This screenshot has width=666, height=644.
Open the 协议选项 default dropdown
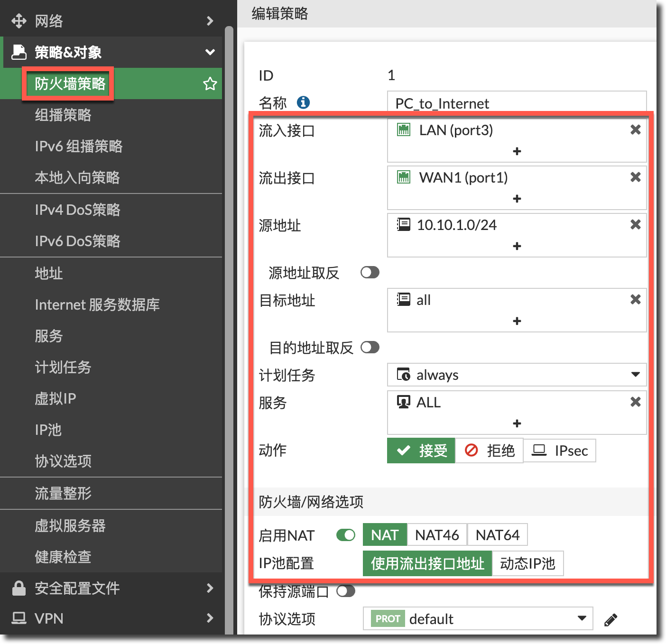coord(478,619)
